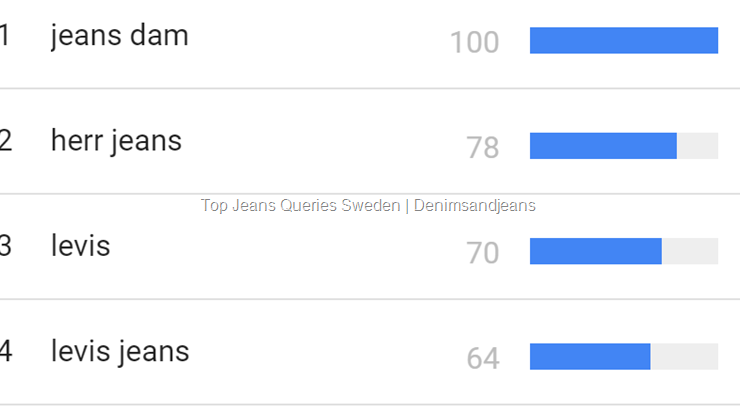Click rank number 3 beside levis
Viewport: 740px width, 413px height.
click(x=5, y=246)
